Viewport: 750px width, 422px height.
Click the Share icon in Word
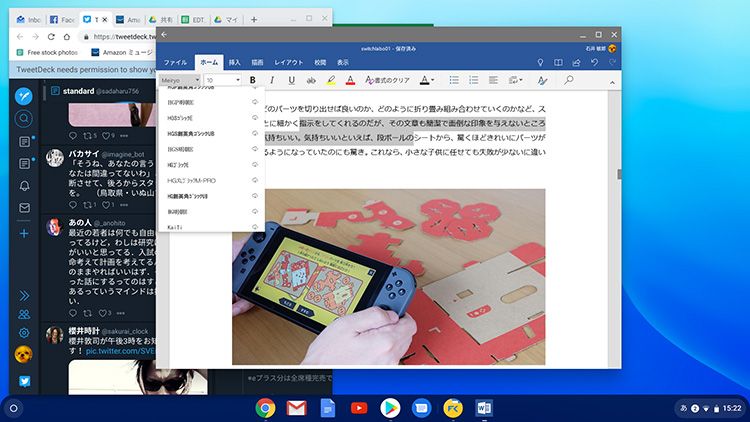[x=576, y=63]
